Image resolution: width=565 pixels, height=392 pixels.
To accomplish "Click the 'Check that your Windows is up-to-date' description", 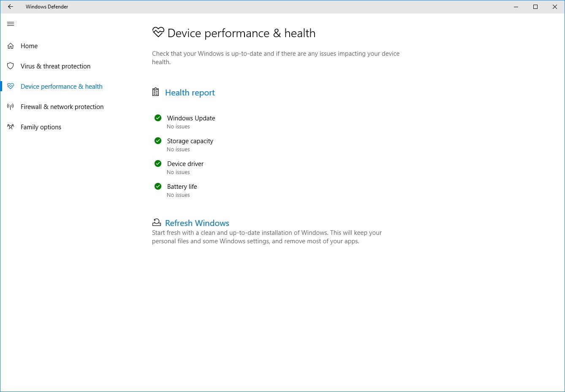I will pyautogui.click(x=276, y=57).
